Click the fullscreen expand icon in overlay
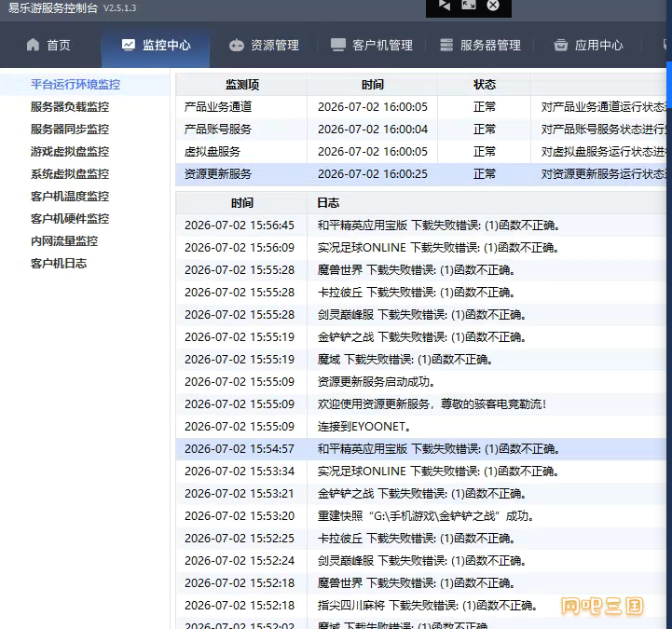Image resolution: width=672 pixels, height=629 pixels. [x=469, y=6]
